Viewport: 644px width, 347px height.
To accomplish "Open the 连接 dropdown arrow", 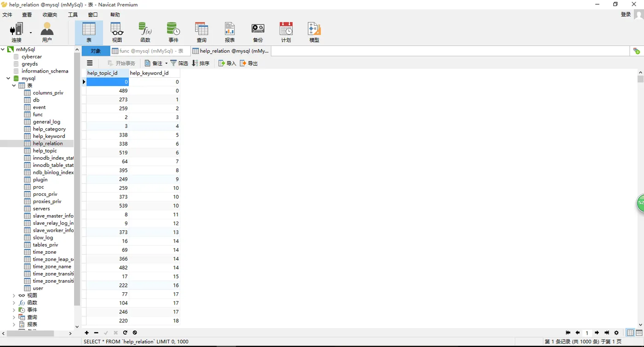I will (31, 33).
